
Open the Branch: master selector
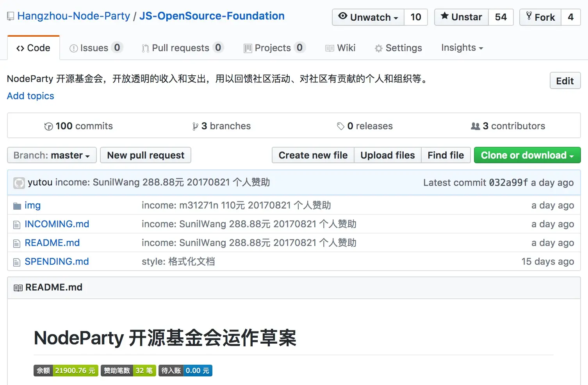(52, 155)
